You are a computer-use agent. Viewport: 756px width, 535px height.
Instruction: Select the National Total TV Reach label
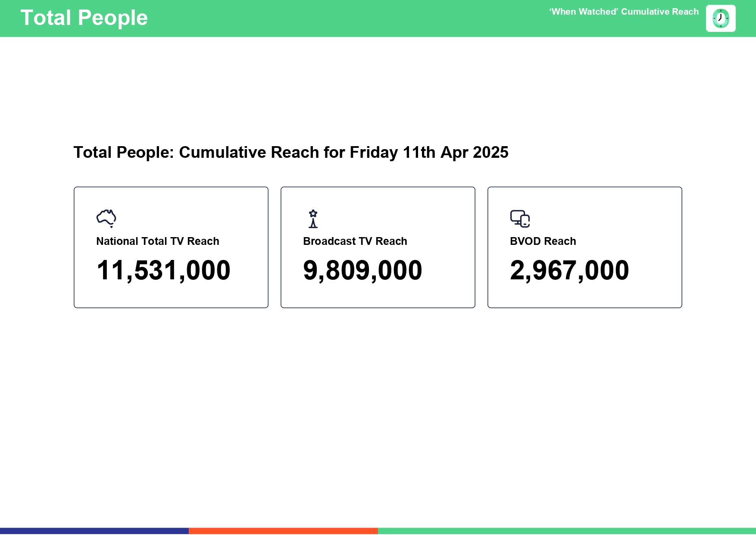tap(158, 241)
